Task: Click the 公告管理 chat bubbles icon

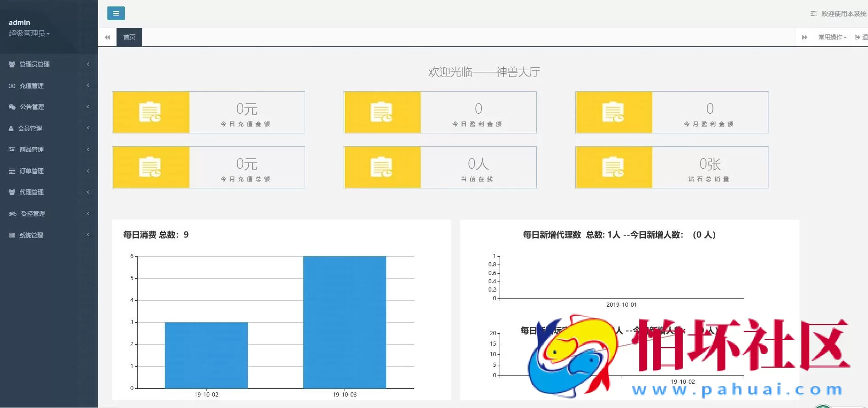Action: 12,107
